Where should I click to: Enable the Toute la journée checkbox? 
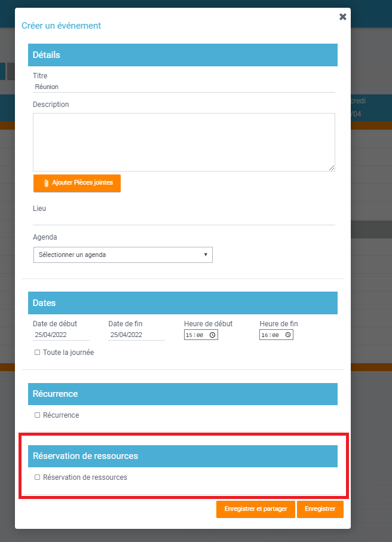38,353
